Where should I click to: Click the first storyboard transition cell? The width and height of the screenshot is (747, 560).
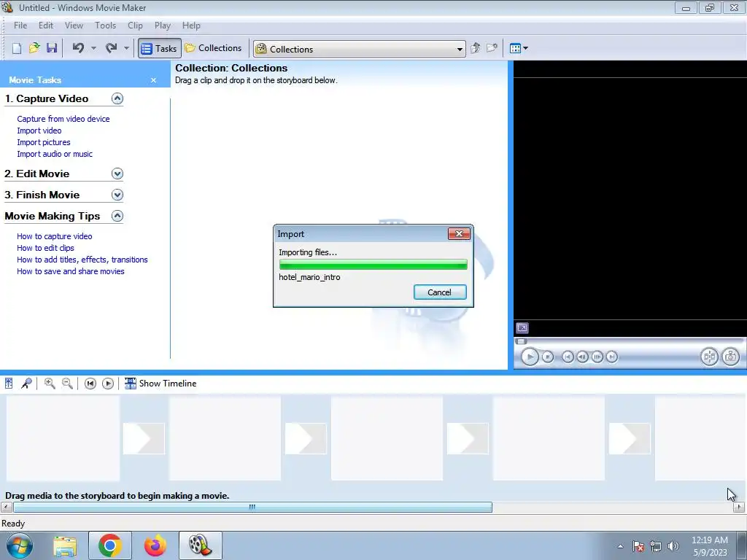coord(144,438)
